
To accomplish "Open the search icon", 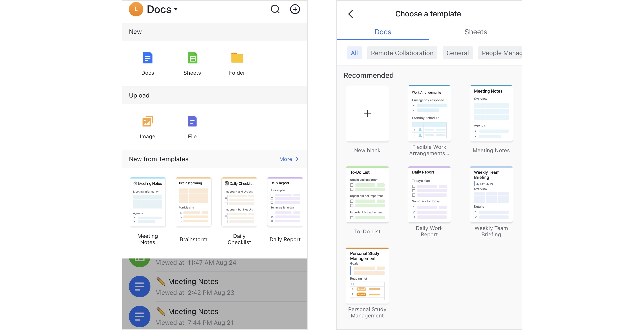I will coord(275,9).
